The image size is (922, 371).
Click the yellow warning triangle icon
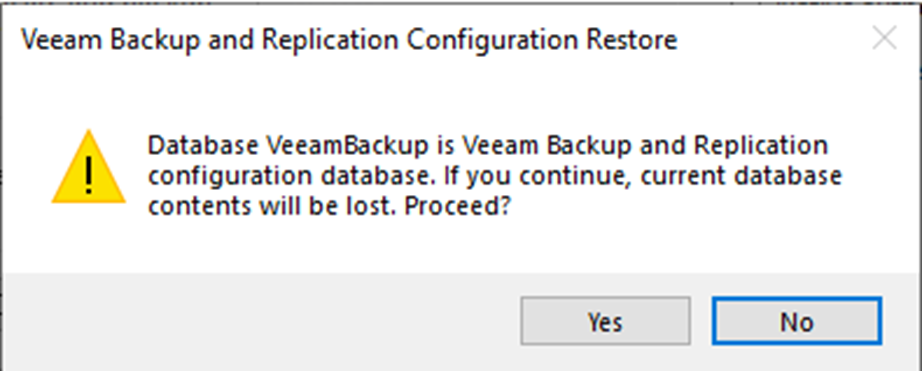click(x=89, y=168)
